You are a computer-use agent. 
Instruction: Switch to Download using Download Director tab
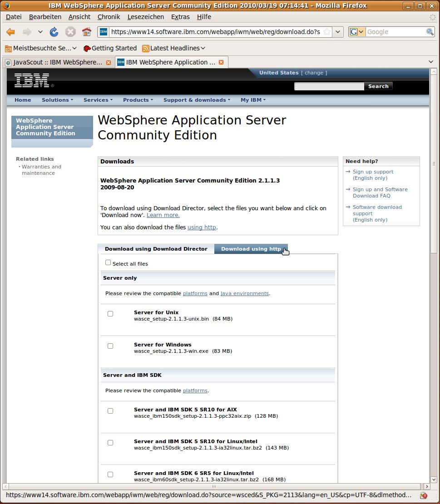pos(156,249)
